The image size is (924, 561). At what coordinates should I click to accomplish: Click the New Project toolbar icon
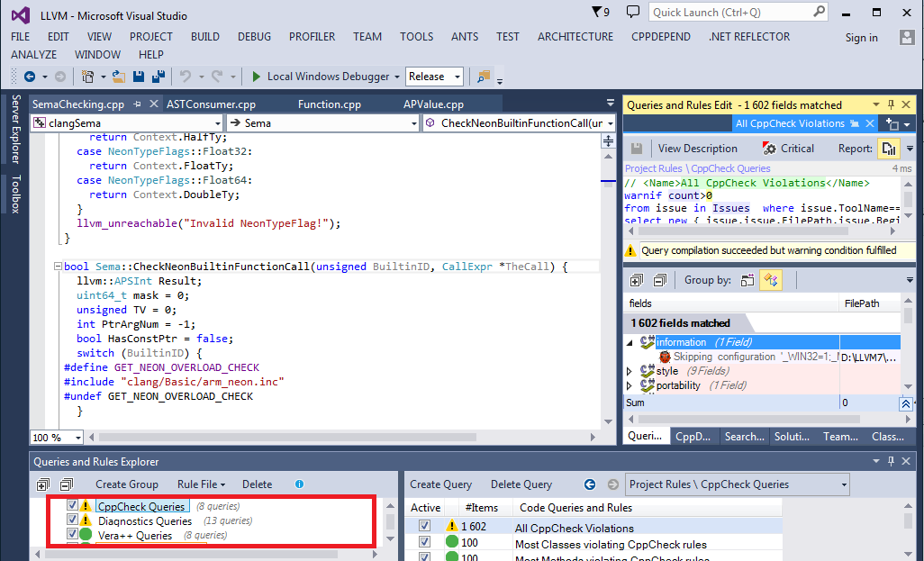coord(87,77)
